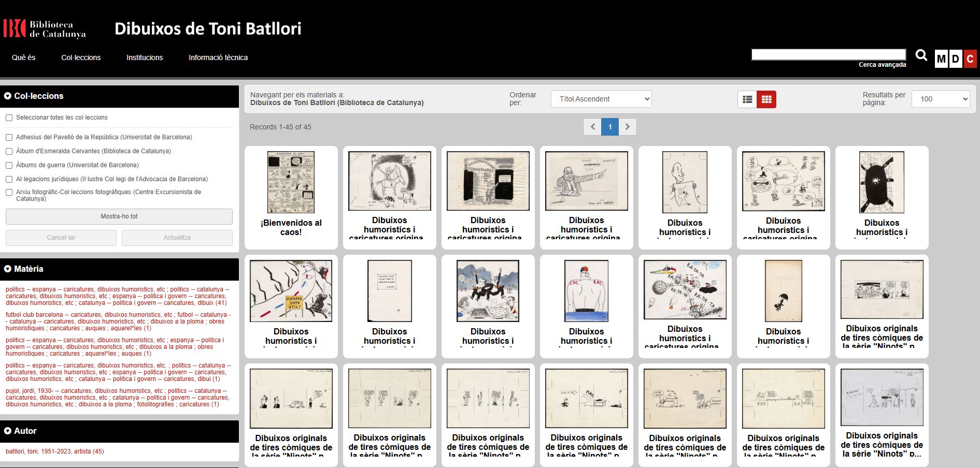Go to next page arrow
This screenshot has height=468, width=980.
(628, 127)
